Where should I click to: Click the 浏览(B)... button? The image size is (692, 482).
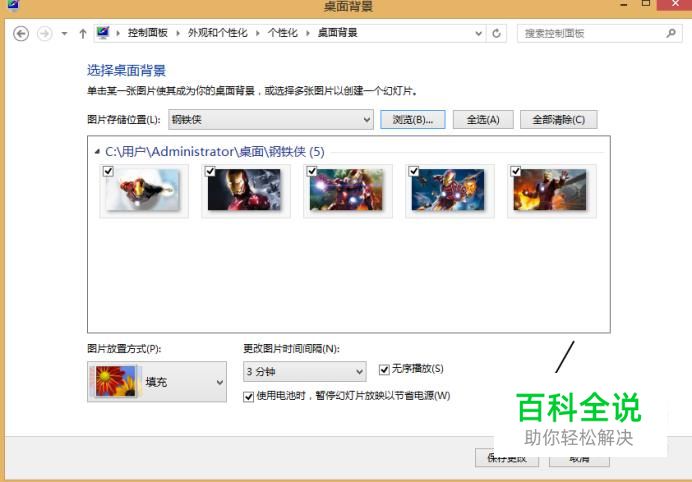click(413, 120)
